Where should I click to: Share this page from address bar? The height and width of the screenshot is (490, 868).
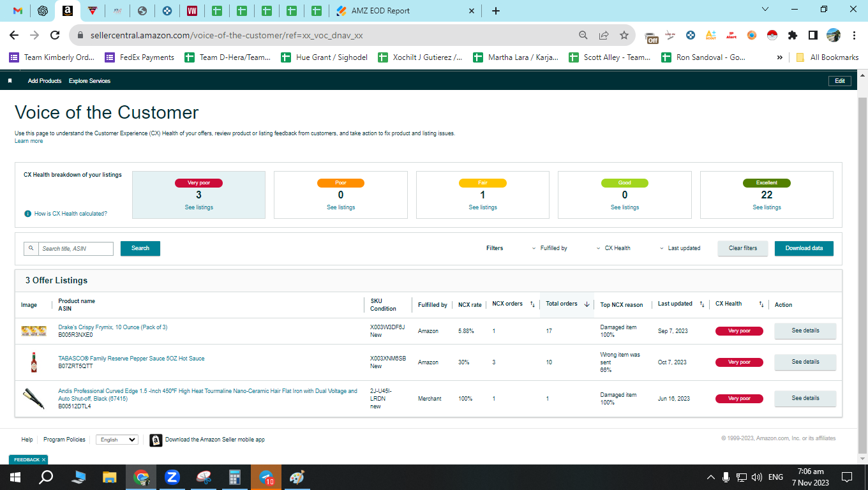(604, 35)
